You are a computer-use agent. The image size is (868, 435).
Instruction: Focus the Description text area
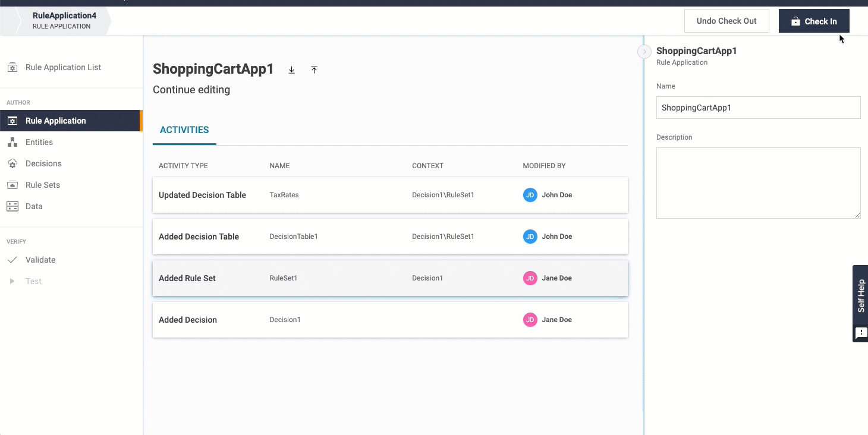pos(758,183)
